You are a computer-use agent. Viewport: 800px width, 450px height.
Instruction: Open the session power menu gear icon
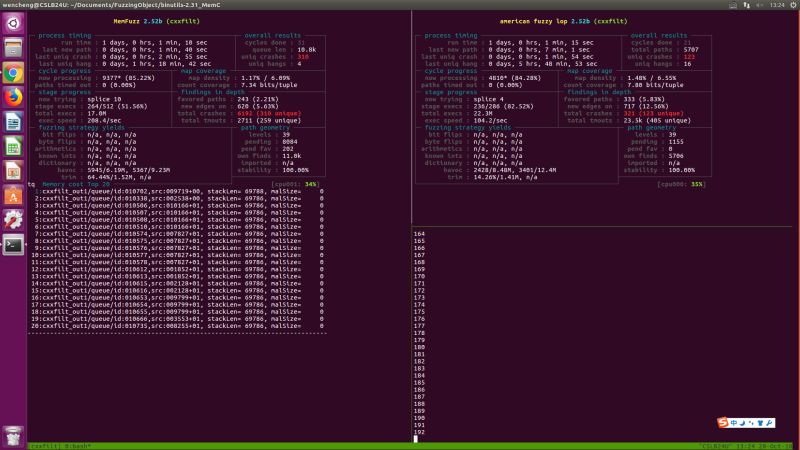[x=794, y=5]
